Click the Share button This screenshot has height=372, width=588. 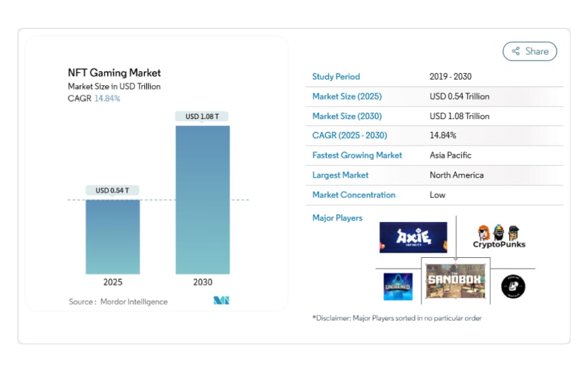[529, 51]
